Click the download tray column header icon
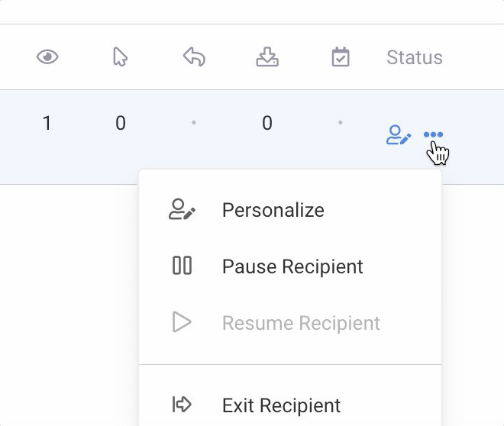Viewport: 504px width, 426px height. tap(267, 57)
